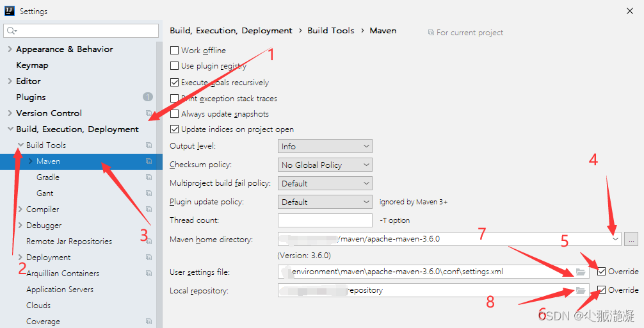This screenshot has height=328, width=644.
Task: Open Multiproject build fail policy dropdown
Action: [325, 183]
